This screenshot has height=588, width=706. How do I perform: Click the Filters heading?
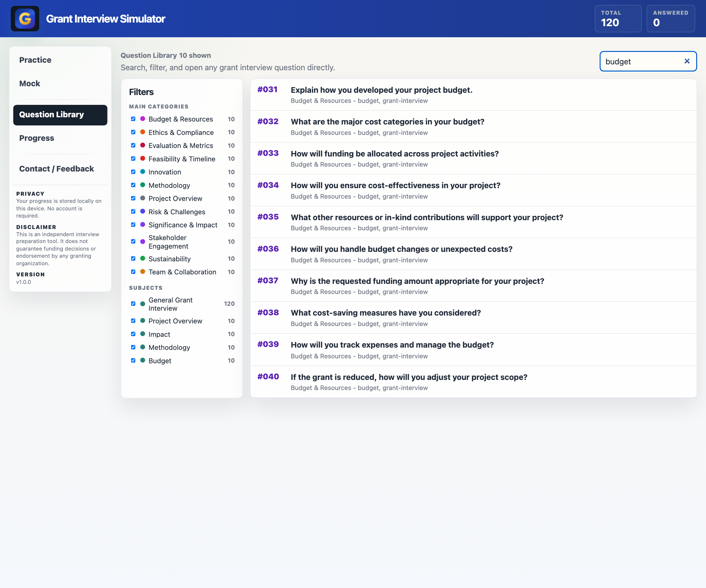(141, 92)
